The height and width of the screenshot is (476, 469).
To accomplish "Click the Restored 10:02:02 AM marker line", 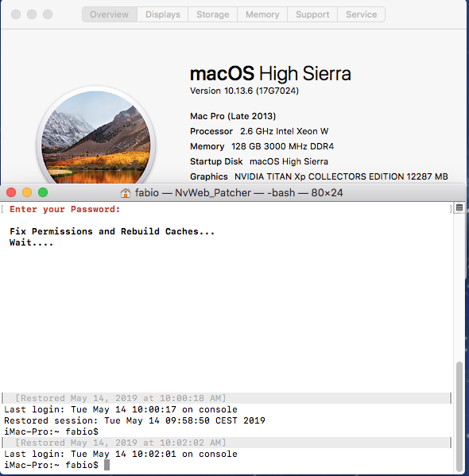I will [x=227, y=443].
